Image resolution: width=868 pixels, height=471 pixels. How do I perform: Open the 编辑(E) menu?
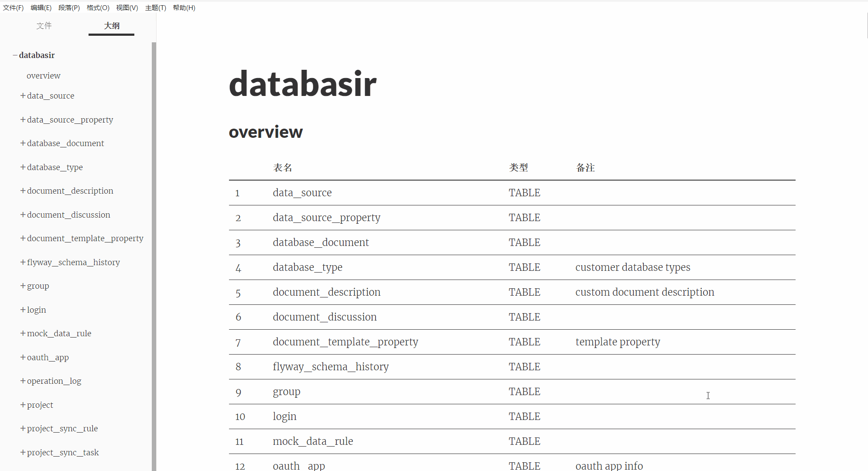[x=41, y=7]
